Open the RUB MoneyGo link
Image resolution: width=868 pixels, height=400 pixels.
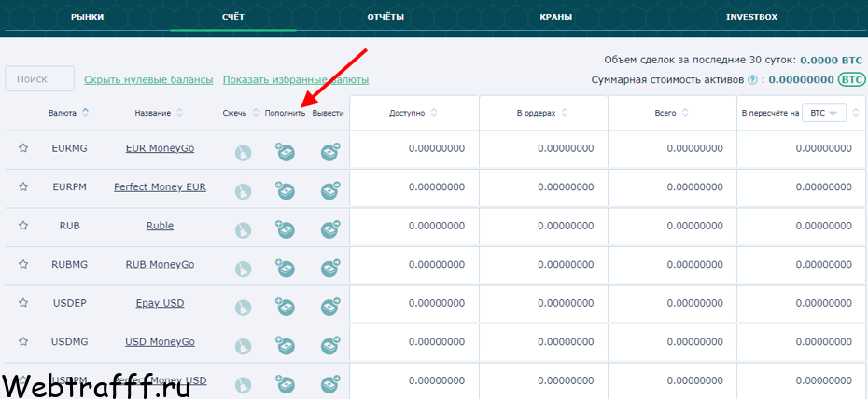[x=160, y=265]
